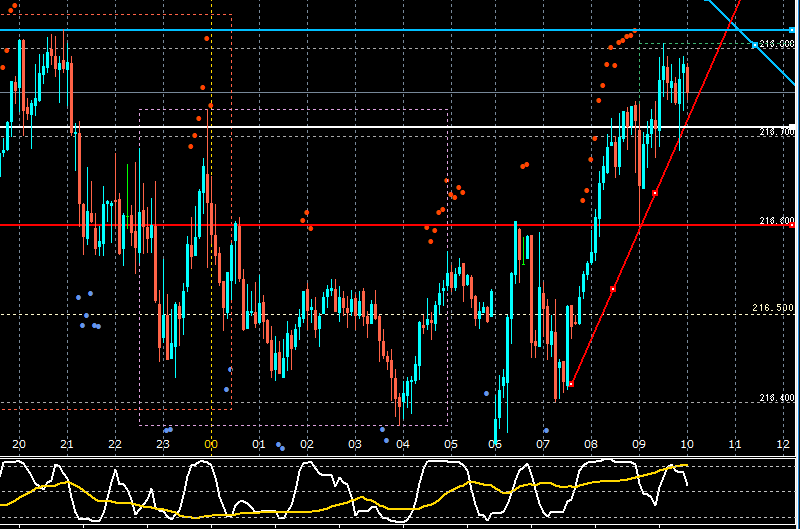The width and height of the screenshot is (800, 529).
Task: Click the 07 hour label on time axis
Action: click(x=543, y=444)
